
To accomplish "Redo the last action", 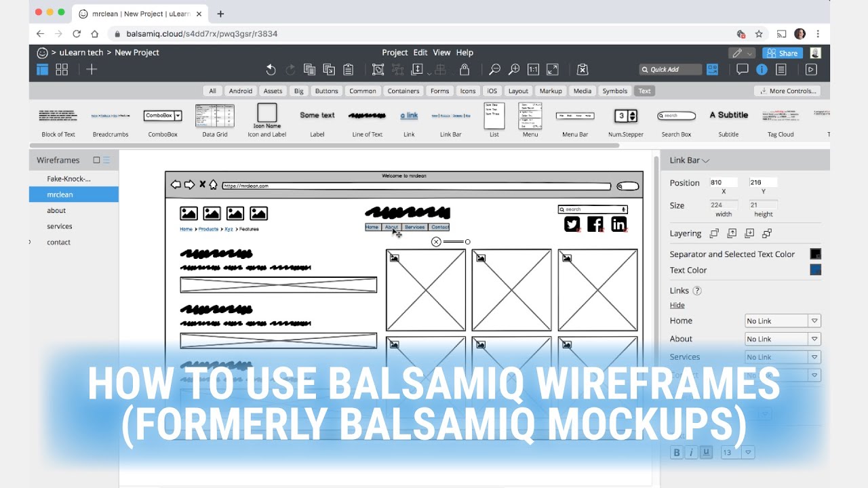I will point(290,69).
